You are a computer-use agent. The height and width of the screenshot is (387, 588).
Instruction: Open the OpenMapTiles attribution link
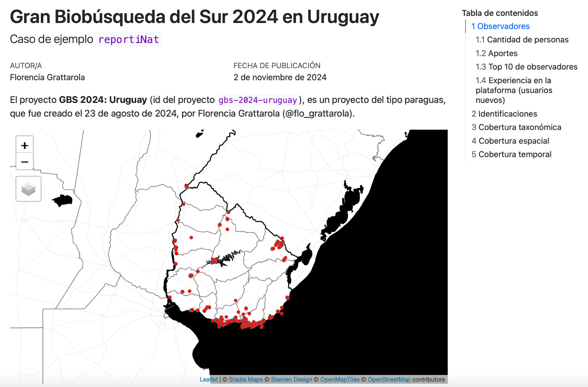point(340,379)
